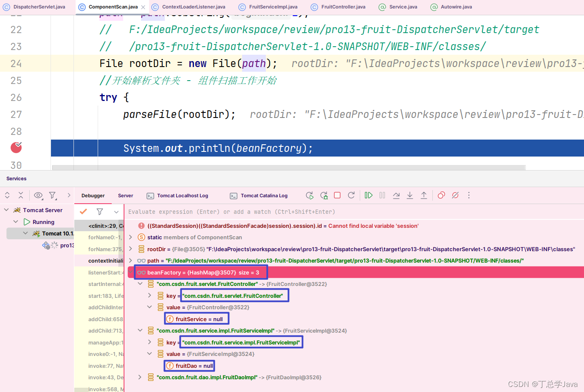This screenshot has height=392, width=584.
Task: Open the Tomcat Catalina Log tab
Action: click(259, 196)
